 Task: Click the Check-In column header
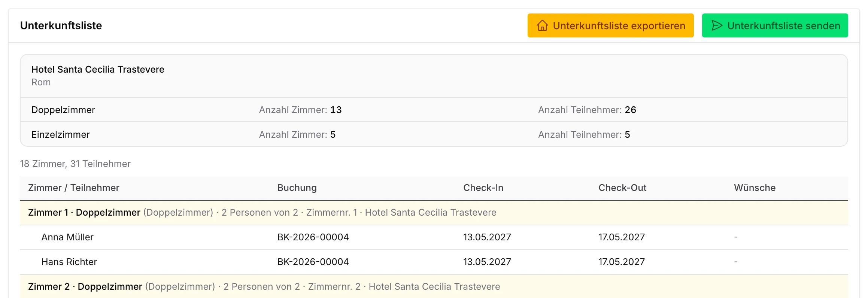point(483,188)
